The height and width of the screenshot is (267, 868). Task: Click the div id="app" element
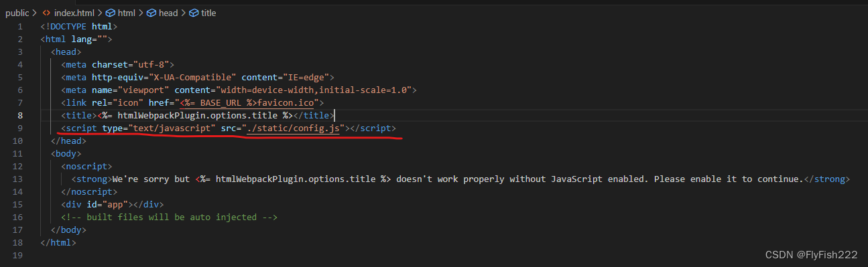click(x=113, y=204)
